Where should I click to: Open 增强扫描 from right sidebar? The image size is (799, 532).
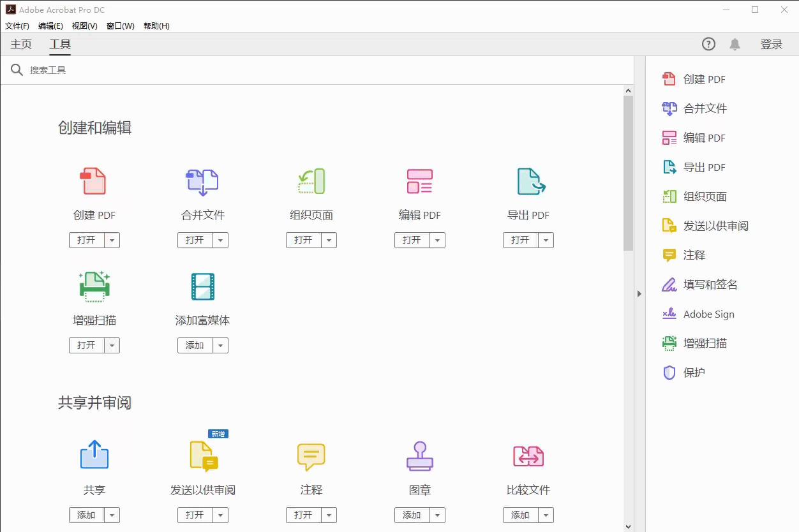[x=694, y=343]
